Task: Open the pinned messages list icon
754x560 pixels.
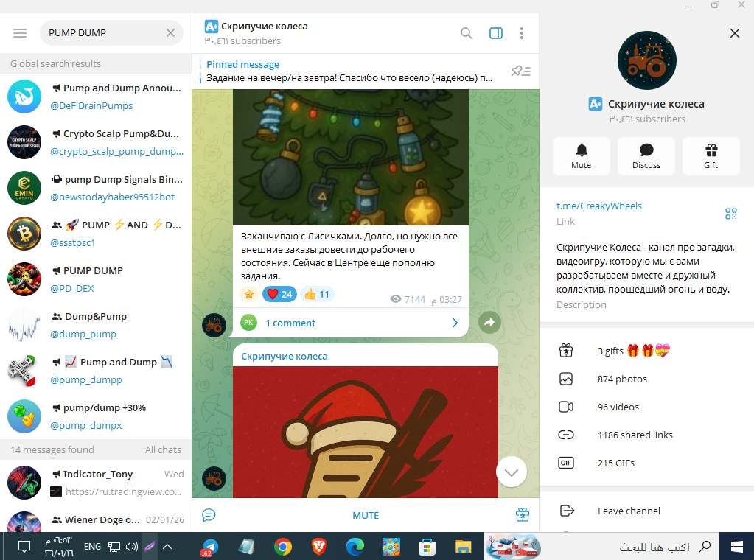Action: (521, 71)
